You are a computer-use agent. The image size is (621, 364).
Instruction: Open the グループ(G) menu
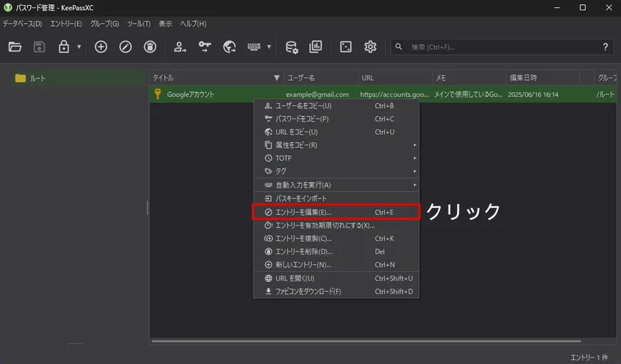(x=104, y=24)
